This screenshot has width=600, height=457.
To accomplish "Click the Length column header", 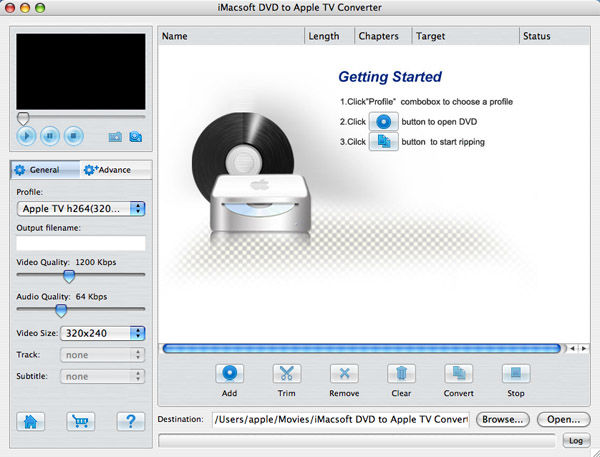I will pyautogui.click(x=329, y=36).
